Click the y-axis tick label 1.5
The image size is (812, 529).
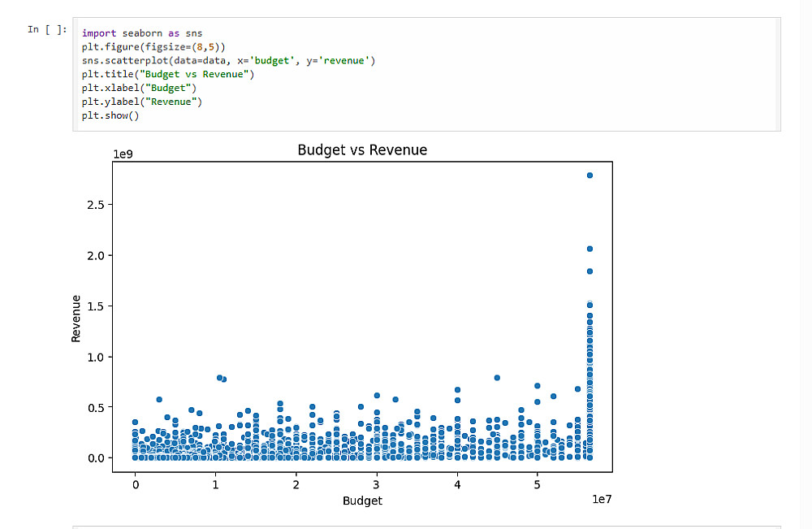[96, 306]
